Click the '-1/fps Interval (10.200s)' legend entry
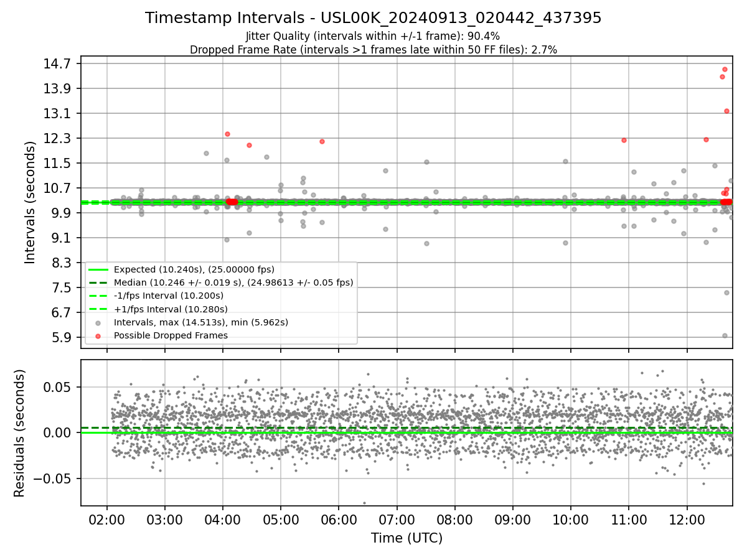 pos(169,296)
